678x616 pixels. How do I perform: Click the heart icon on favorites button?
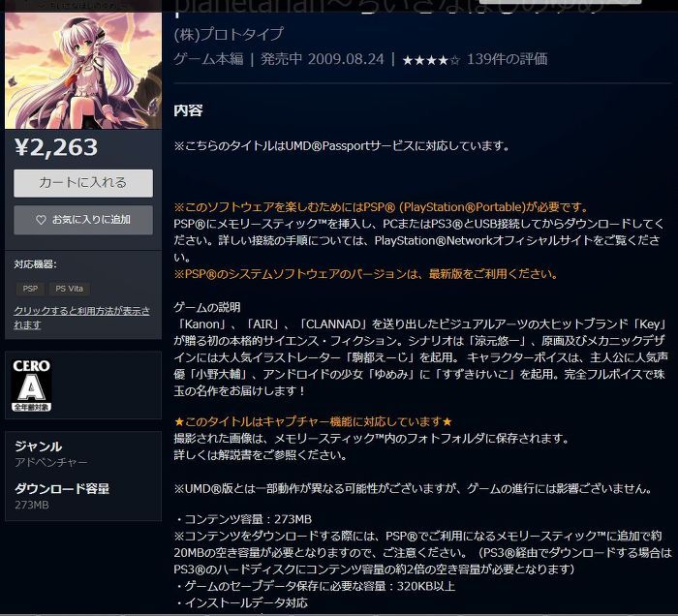41,220
